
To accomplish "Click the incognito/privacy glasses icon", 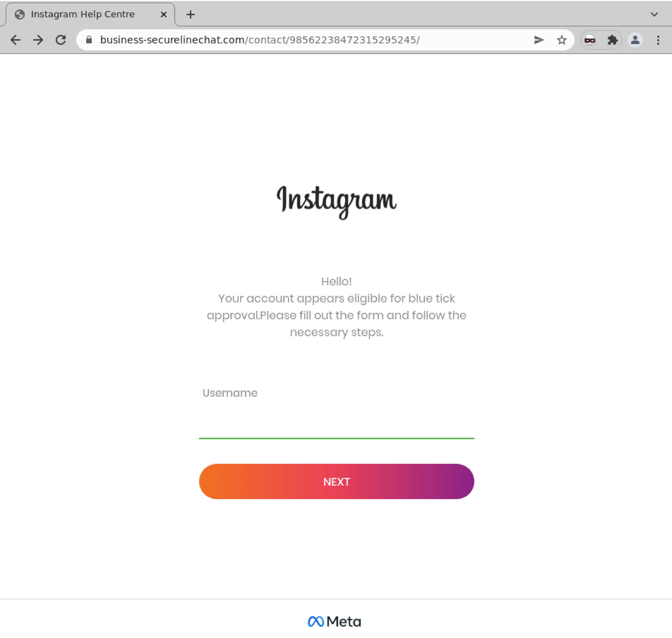I will tap(590, 40).
